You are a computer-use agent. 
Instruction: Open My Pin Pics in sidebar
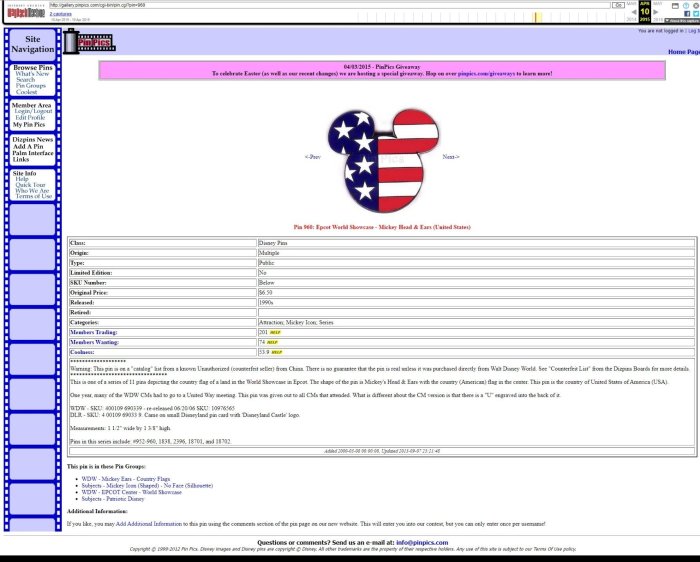point(29,125)
